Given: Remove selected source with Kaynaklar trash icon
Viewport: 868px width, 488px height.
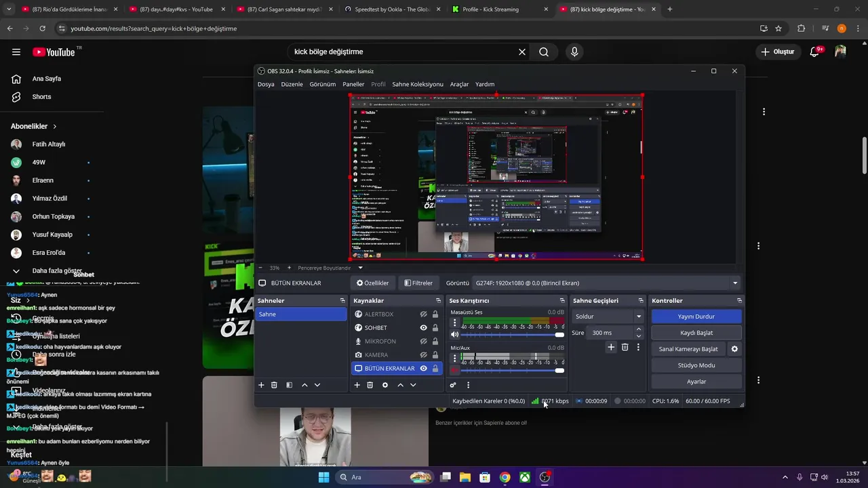Looking at the screenshot, I should click(x=370, y=385).
